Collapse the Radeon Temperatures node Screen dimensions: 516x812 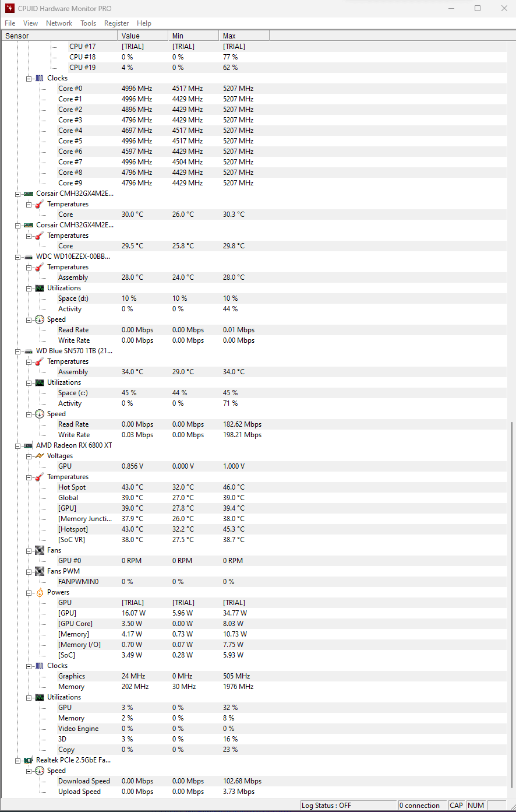[29, 477]
